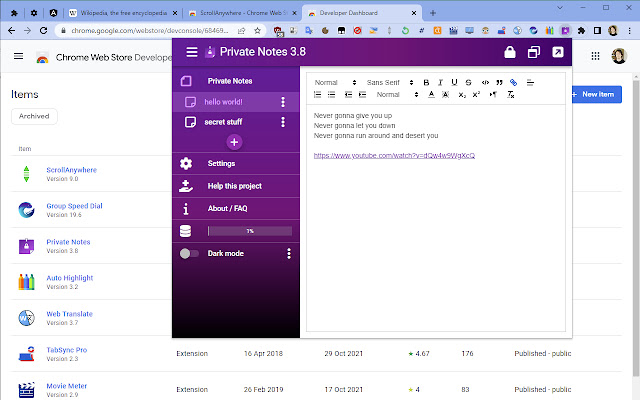Toggle italic formatting in note editor
The width and height of the screenshot is (640, 400).
[440, 82]
